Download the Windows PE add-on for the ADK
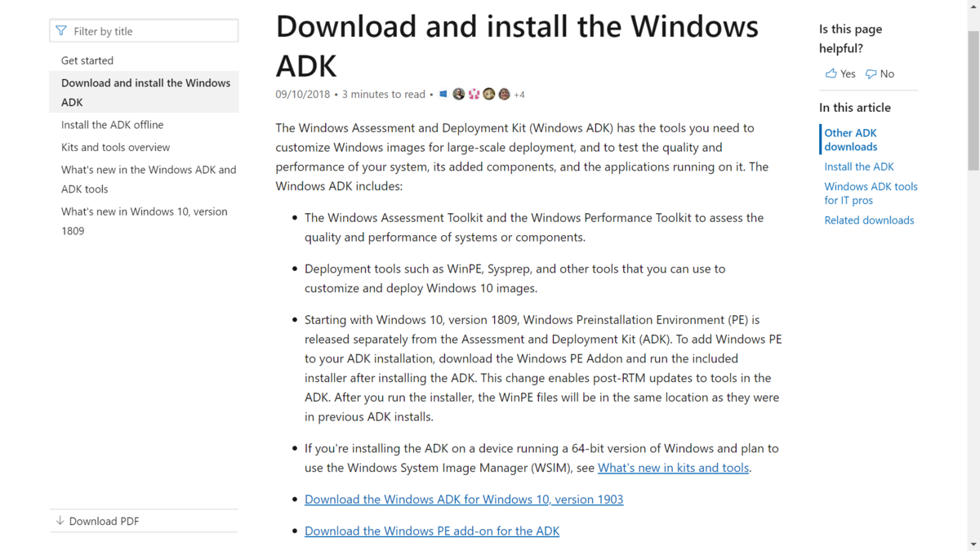The image size is (980, 551). click(x=432, y=531)
